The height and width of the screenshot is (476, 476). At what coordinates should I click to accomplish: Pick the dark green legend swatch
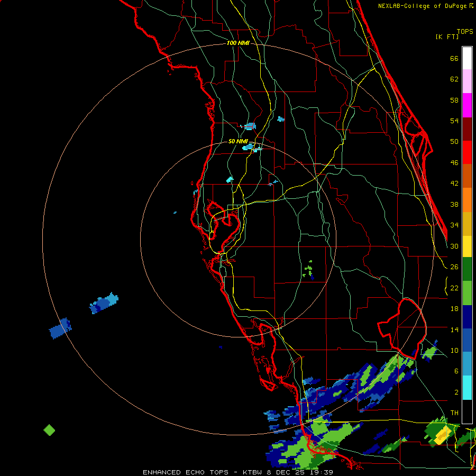tap(467, 269)
